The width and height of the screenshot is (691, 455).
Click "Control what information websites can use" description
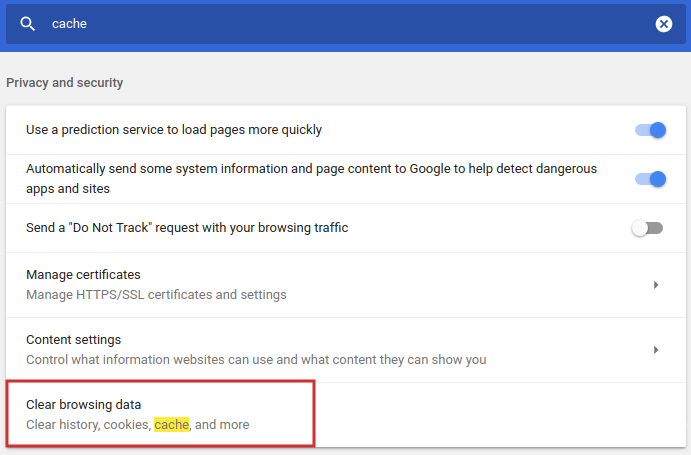[x=256, y=360]
